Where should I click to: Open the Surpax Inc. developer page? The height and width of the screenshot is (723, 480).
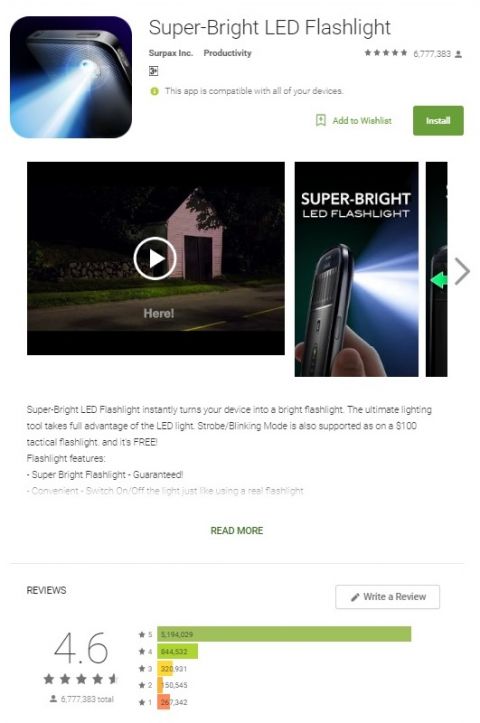pos(171,53)
